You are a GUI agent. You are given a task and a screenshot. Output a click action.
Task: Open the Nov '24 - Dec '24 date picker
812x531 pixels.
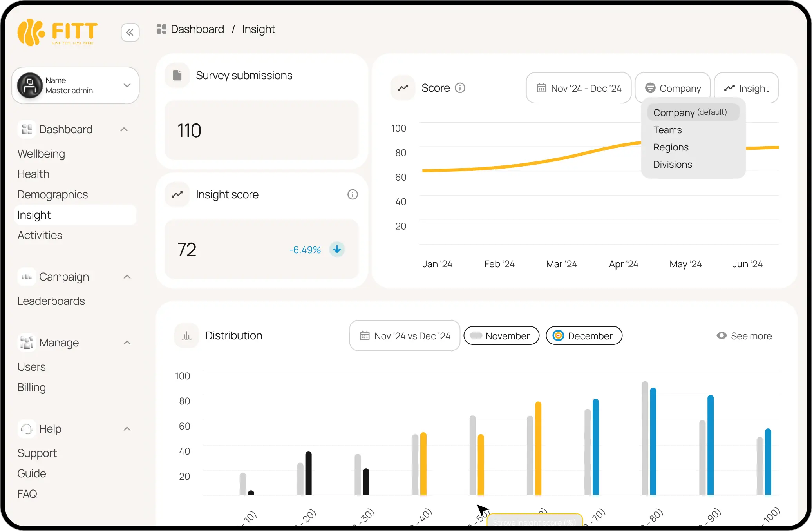click(x=579, y=88)
